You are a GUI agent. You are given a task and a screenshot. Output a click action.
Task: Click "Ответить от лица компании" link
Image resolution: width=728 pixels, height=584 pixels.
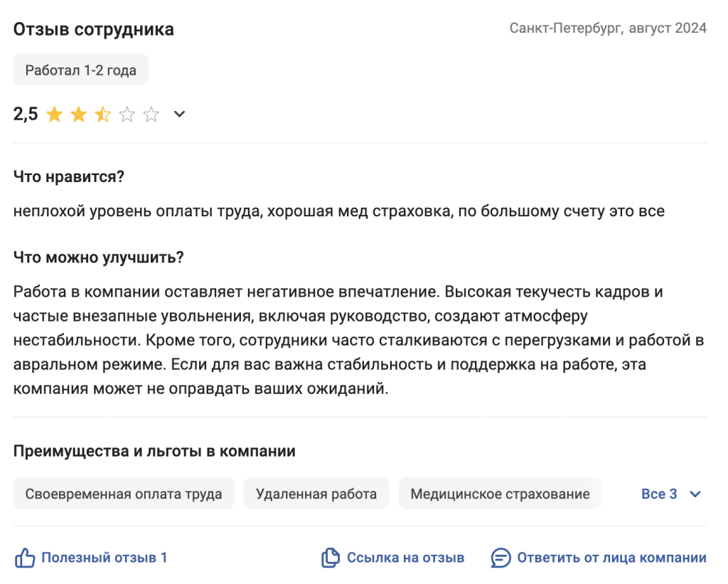(x=611, y=558)
